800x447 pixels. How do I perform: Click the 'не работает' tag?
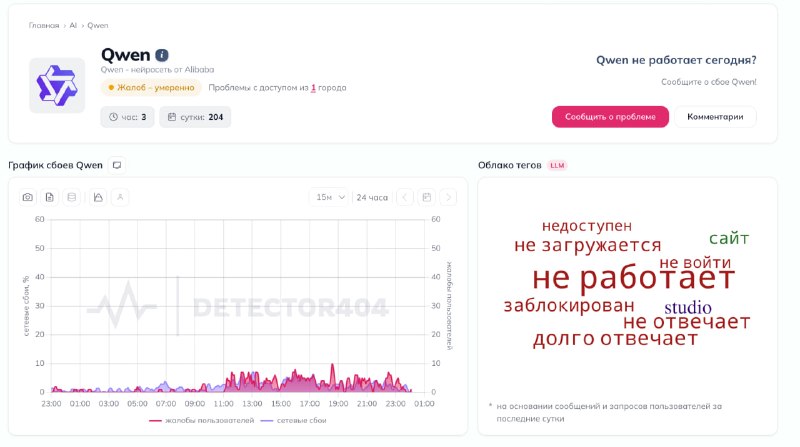coord(633,279)
